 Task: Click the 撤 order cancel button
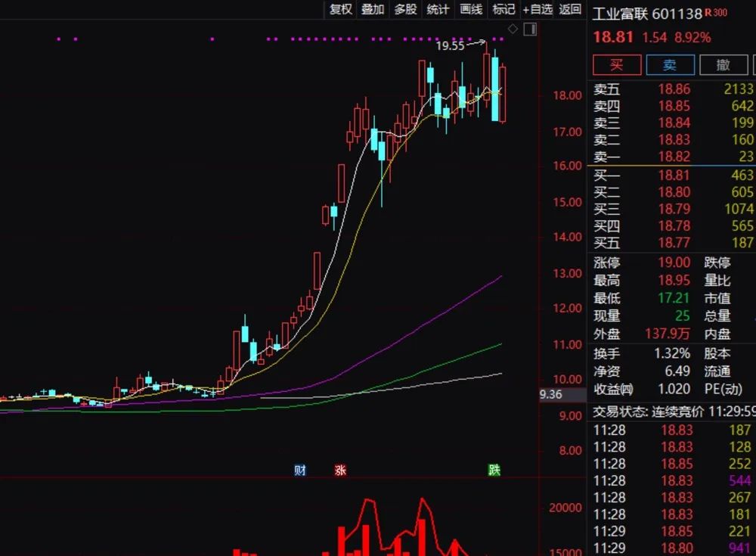723,65
